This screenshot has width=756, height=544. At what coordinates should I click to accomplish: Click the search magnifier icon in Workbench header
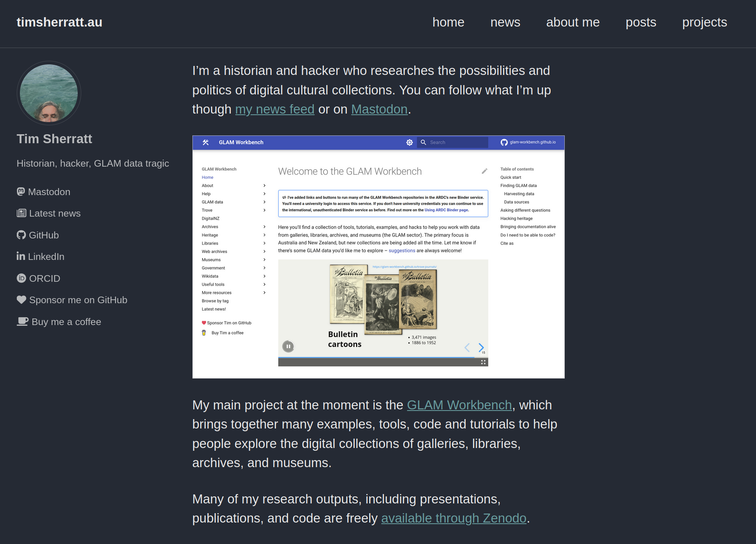click(x=423, y=142)
